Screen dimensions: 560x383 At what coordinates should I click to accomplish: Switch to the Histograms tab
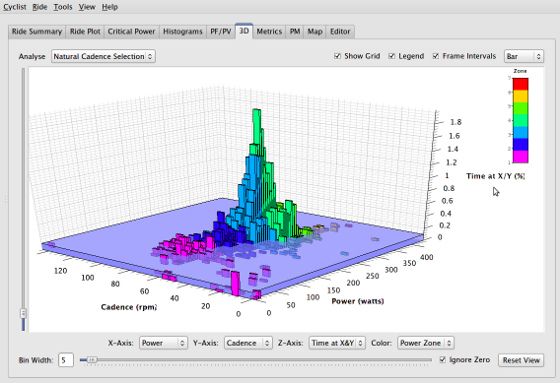pos(183,31)
